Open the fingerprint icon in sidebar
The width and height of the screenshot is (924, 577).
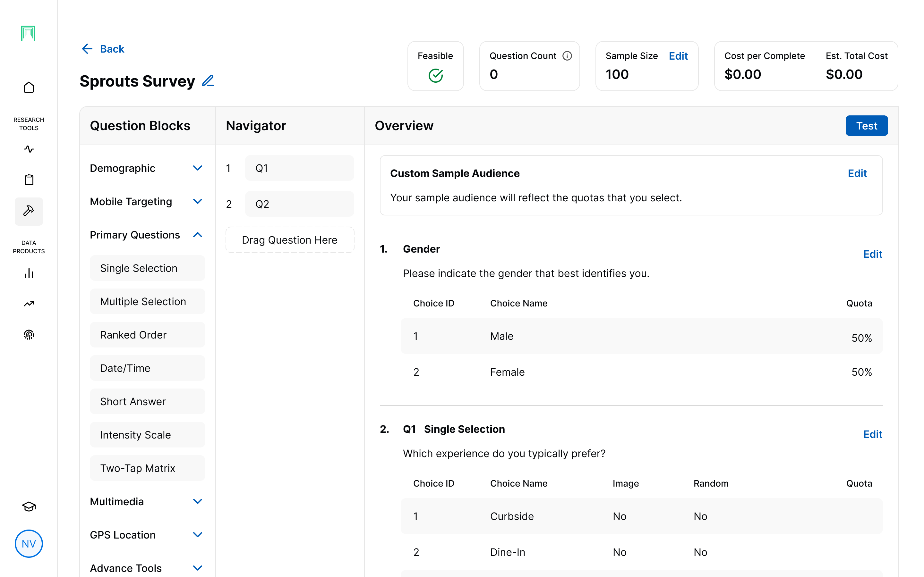point(29,335)
